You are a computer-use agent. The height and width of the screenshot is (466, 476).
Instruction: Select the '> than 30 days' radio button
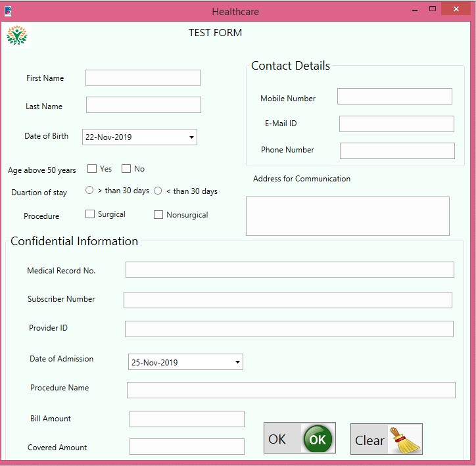(89, 191)
